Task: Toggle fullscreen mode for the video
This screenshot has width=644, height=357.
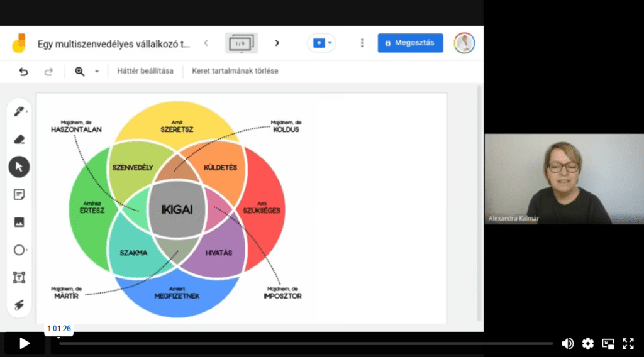Action: [628, 343]
